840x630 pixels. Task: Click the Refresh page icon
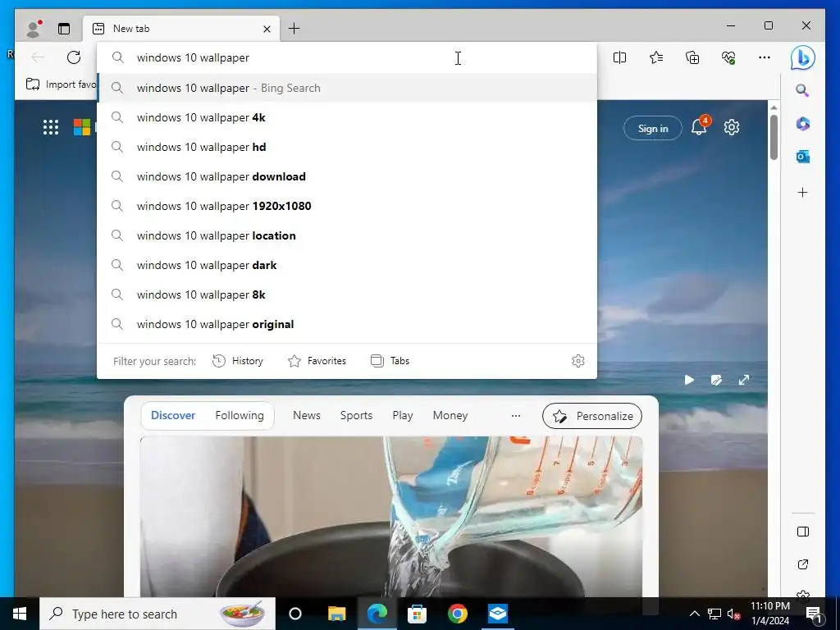tap(74, 57)
